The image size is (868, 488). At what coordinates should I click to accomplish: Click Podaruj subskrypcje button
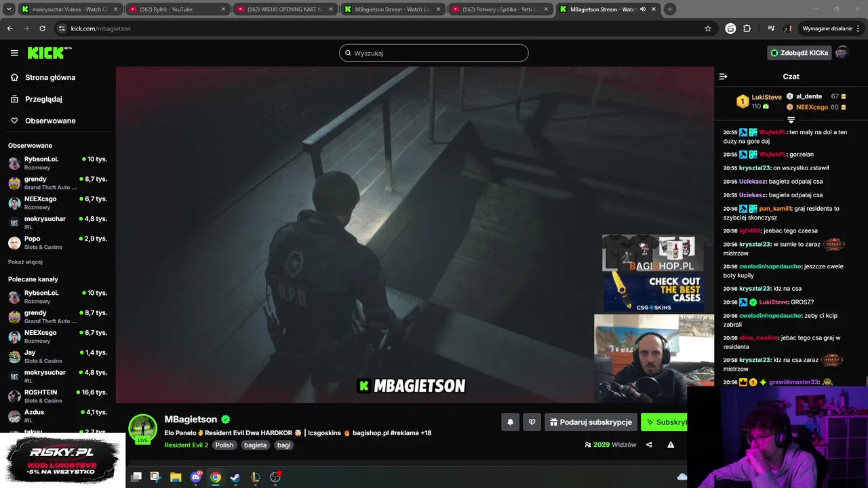coord(591,422)
